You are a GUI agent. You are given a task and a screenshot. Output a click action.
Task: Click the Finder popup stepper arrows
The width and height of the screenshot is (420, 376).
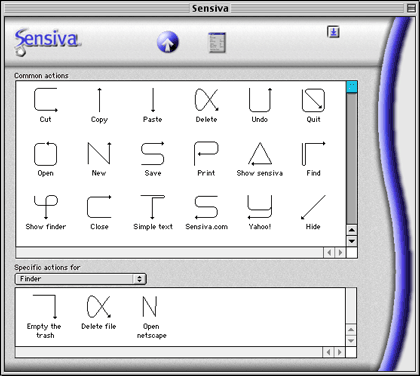(139, 279)
